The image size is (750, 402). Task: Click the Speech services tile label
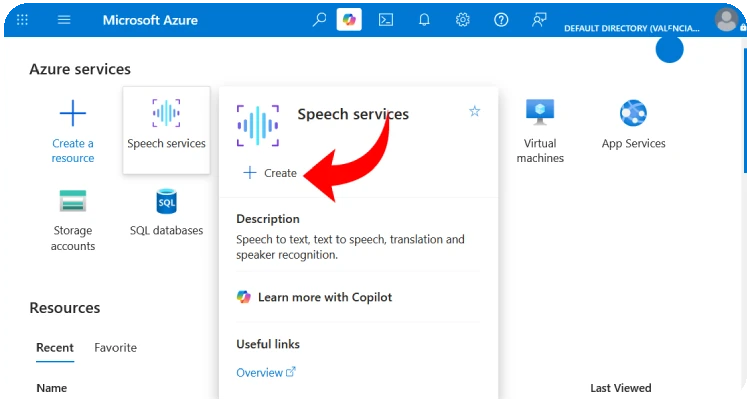point(166,144)
